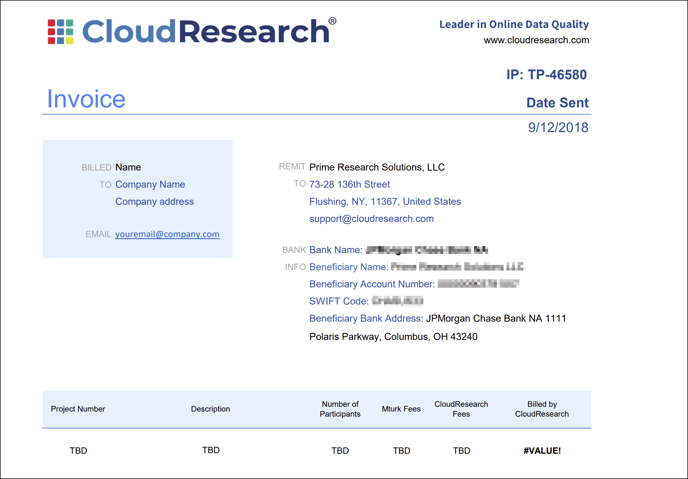Click the SWIFT Code label
Screen dimensions: 688x479
pos(339,301)
